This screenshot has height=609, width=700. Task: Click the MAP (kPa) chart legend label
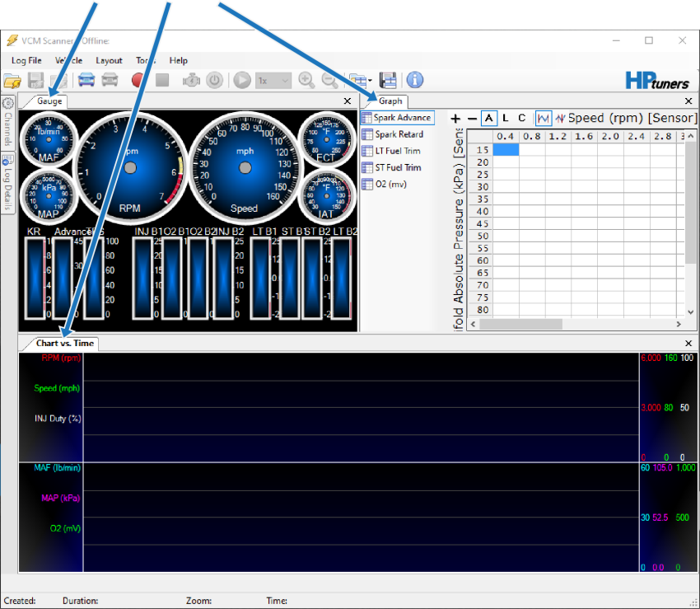(x=61, y=499)
